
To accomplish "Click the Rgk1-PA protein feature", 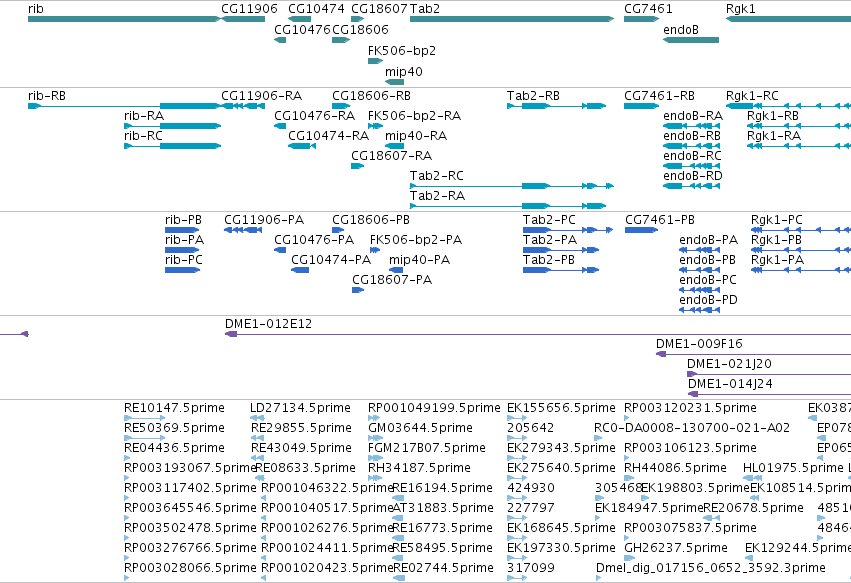I will click(x=801, y=270).
